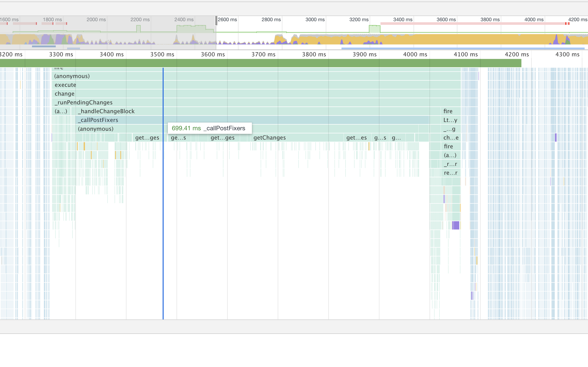Select the lower fire frame under ch…e
The width and height of the screenshot is (588, 367).
point(451,146)
